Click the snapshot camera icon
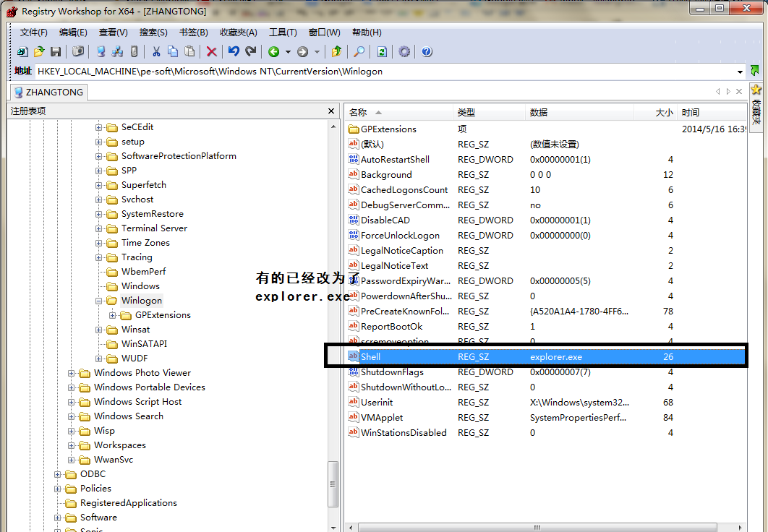This screenshot has height=532, width=768. pos(78,51)
